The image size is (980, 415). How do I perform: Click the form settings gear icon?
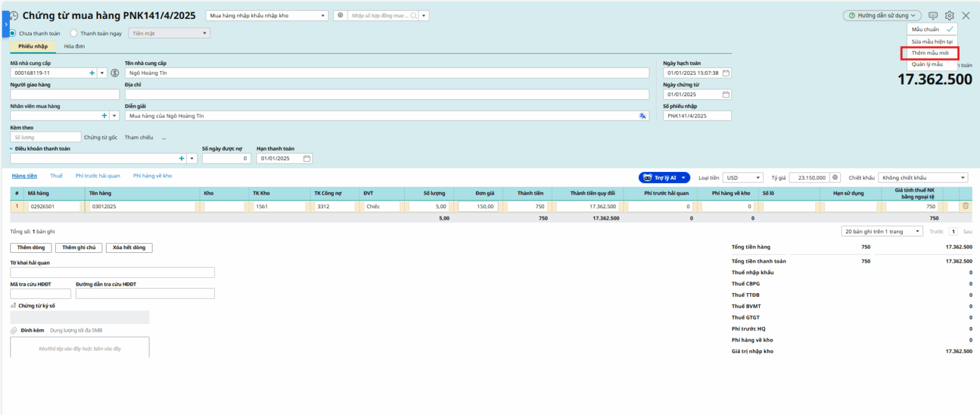(949, 15)
